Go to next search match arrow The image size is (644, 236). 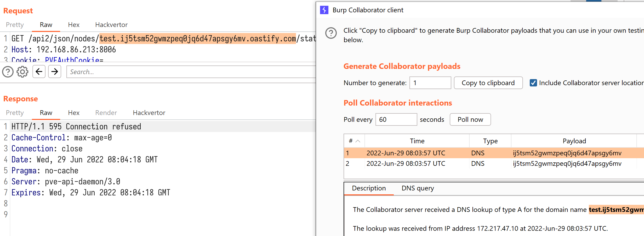click(x=55, y=72)
